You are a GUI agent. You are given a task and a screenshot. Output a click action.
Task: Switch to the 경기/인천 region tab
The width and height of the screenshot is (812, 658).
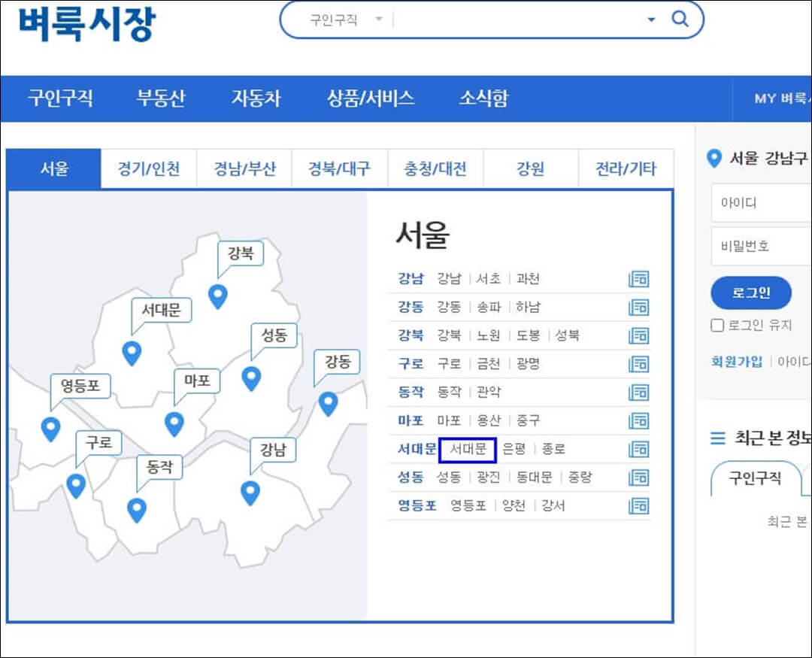(147, 168)
